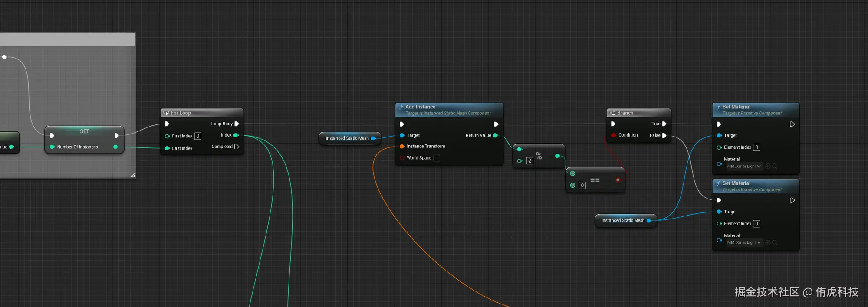Click the Add Instance Target pin
Screen dimensions: 868x307
(x=402, y=135)
